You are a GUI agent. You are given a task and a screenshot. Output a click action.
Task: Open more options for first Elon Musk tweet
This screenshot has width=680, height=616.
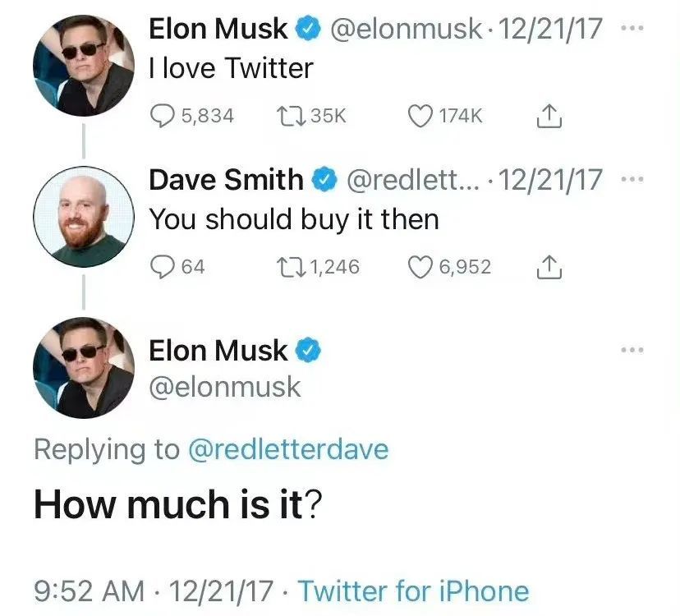click(632, 29)
